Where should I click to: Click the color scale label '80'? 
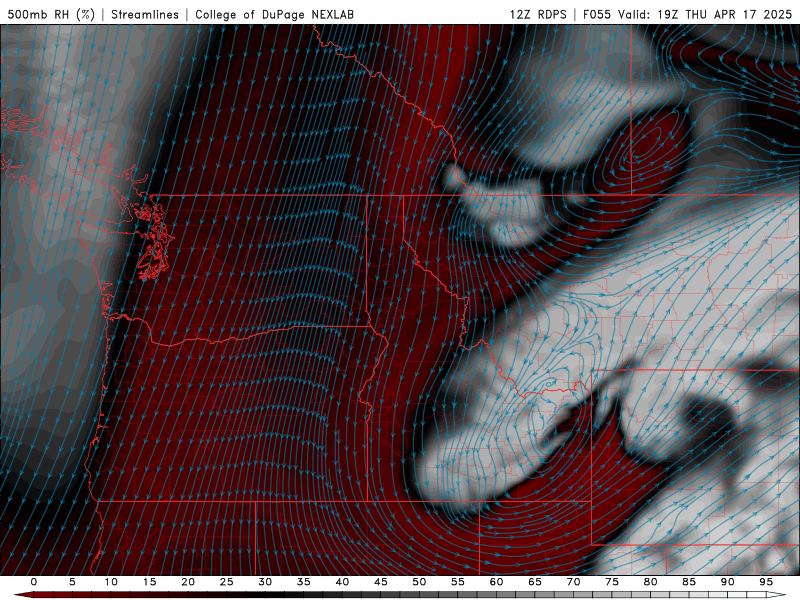click(x=651, y=582)
